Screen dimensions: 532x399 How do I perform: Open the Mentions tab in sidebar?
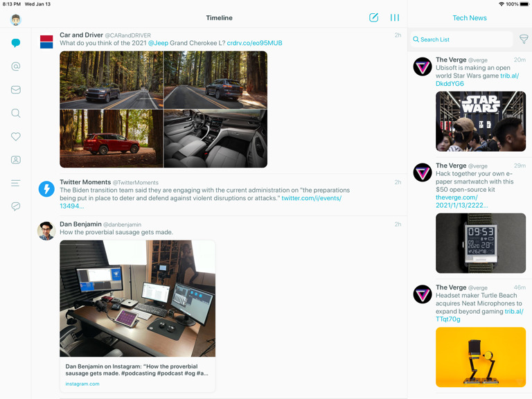click(x=16, y=66)
